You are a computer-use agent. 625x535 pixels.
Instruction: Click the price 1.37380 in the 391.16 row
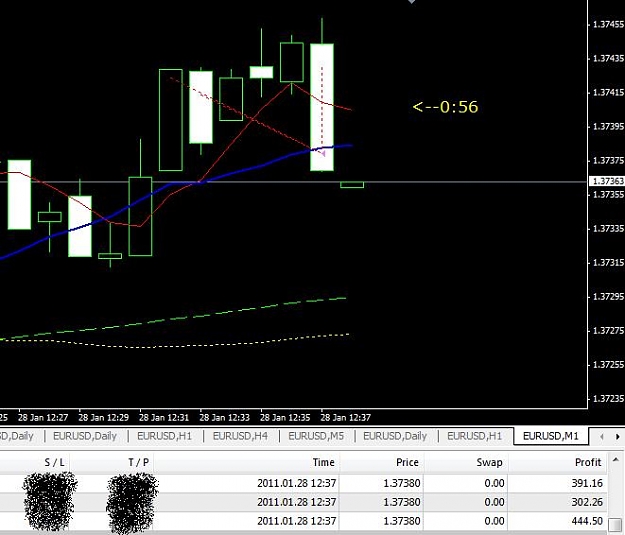(x=402, y=483)
